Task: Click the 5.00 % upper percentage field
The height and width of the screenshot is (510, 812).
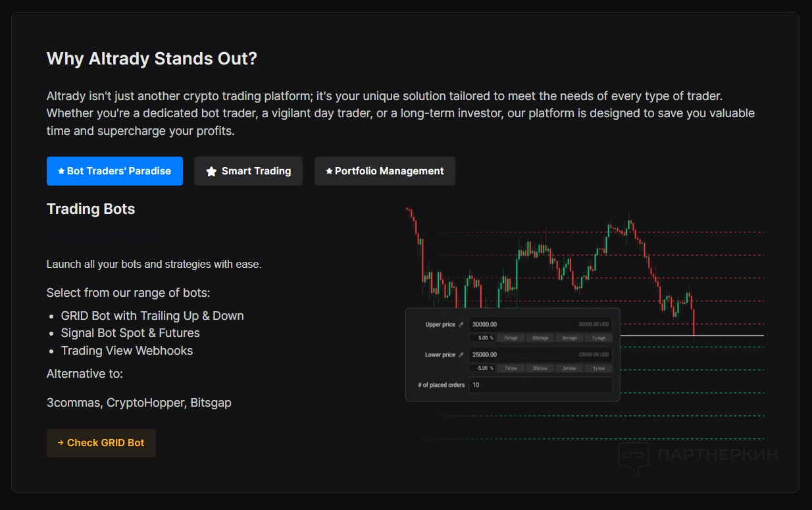Action: pos(482,338)
